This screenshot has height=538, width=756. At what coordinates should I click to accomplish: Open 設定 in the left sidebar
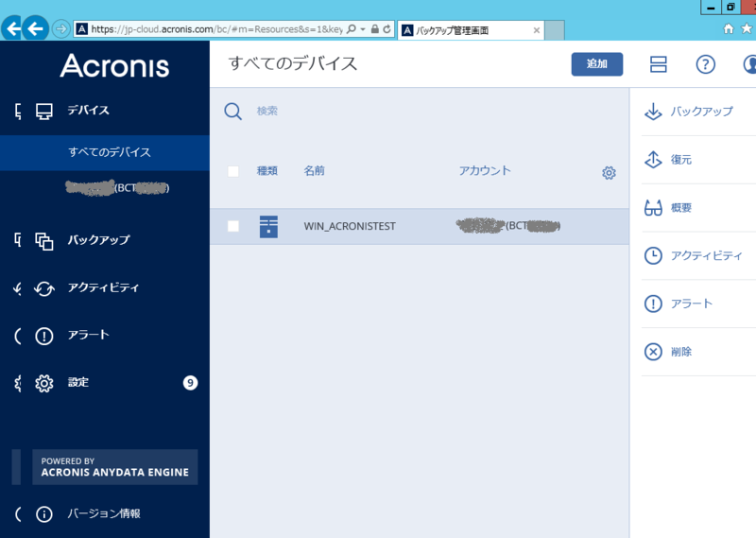[78, 382]
